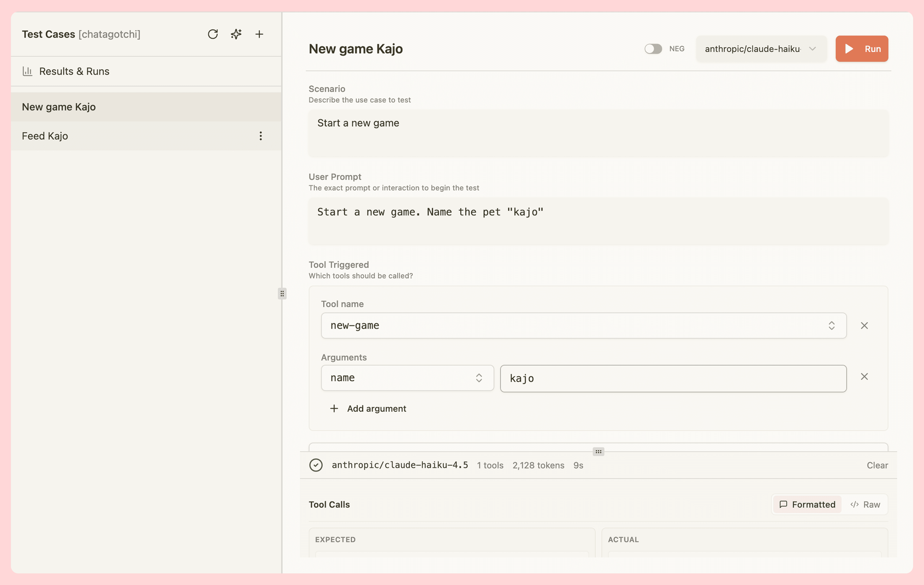Open the anthropic/claude-haiku model dropdown
The width and height of the screenshot is (924, 585).
[761, 49]
